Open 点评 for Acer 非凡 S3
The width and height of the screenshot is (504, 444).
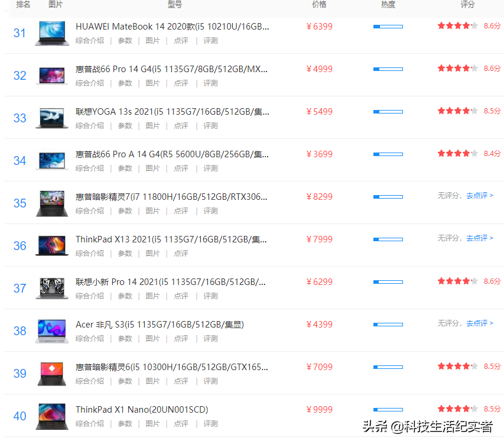pyautogui.click(x=181, y=339)
